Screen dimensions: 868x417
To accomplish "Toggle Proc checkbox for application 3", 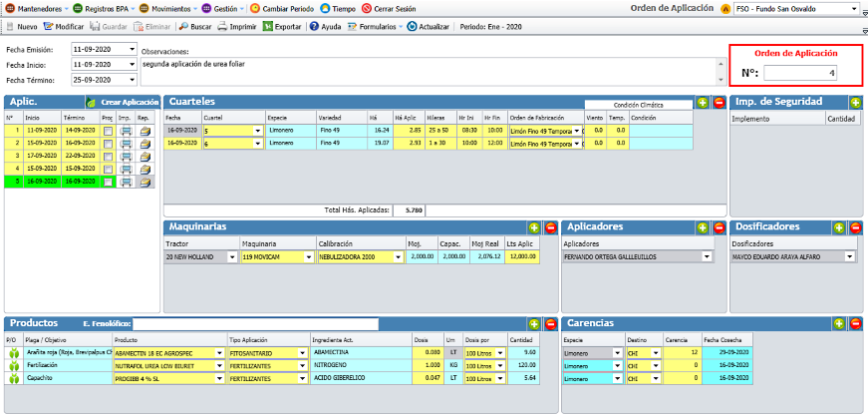I will pos(108,157).
